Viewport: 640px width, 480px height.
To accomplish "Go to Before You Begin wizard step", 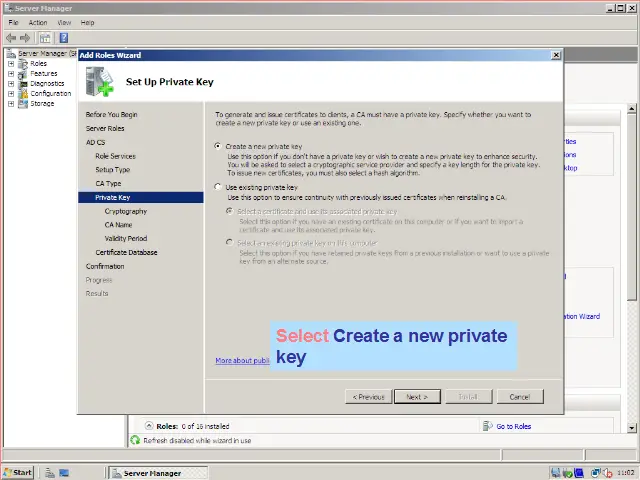I will (x=111, y=115).
